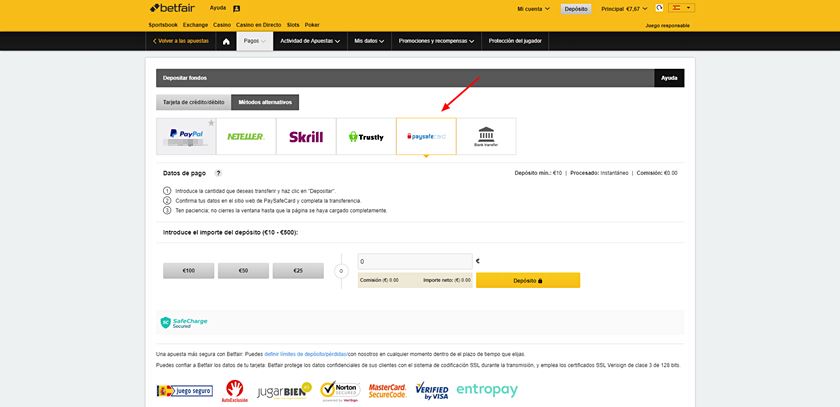Open the Actividad de Apuestas menu
The height and width of the screenshot is (407, 840).
tap(310, 41)
